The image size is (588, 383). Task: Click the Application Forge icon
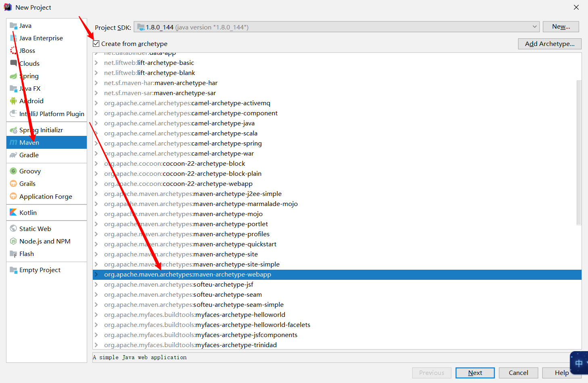coord(13,196)
